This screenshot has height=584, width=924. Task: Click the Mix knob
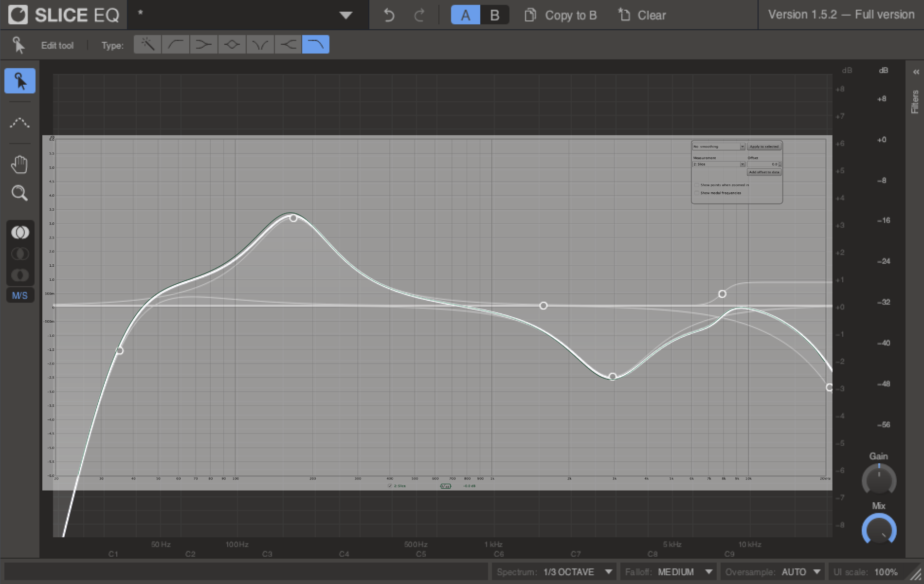pos(879,530)
